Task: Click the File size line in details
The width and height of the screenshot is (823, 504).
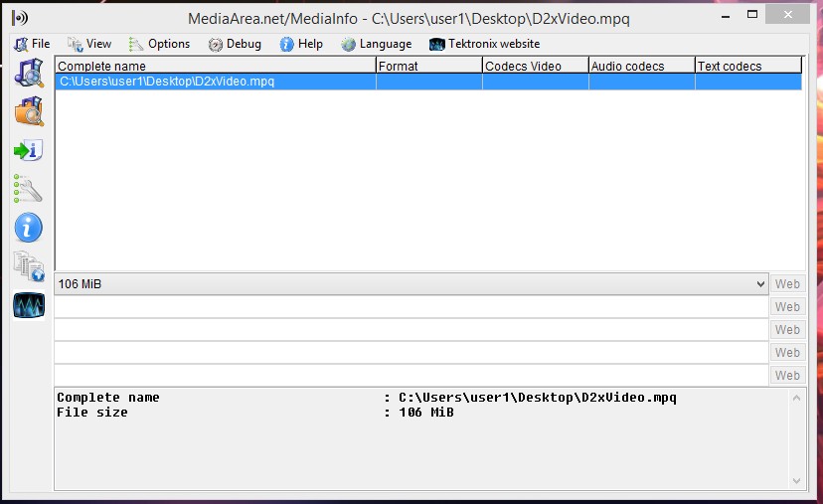Action: pos(255,413)
